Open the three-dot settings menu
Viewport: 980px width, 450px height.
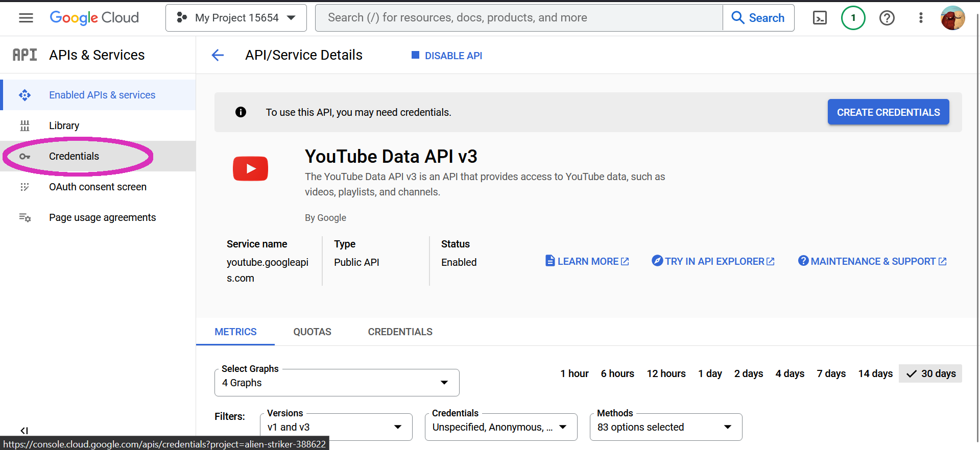pos(920,18)
